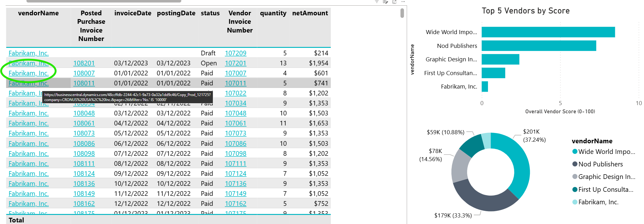Image resolution: width=644 pixels, height=224 pixels.
Task: Click the horizontal scrollbar above the table
Action: pos(104,1)
